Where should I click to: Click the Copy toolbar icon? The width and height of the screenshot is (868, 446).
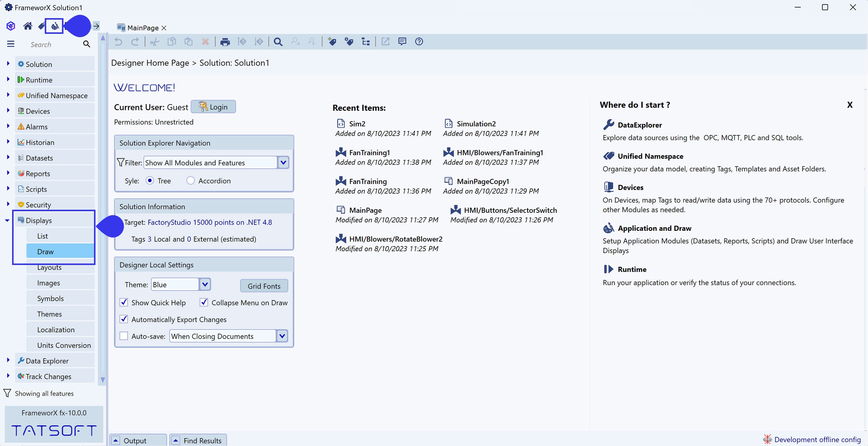171,41
